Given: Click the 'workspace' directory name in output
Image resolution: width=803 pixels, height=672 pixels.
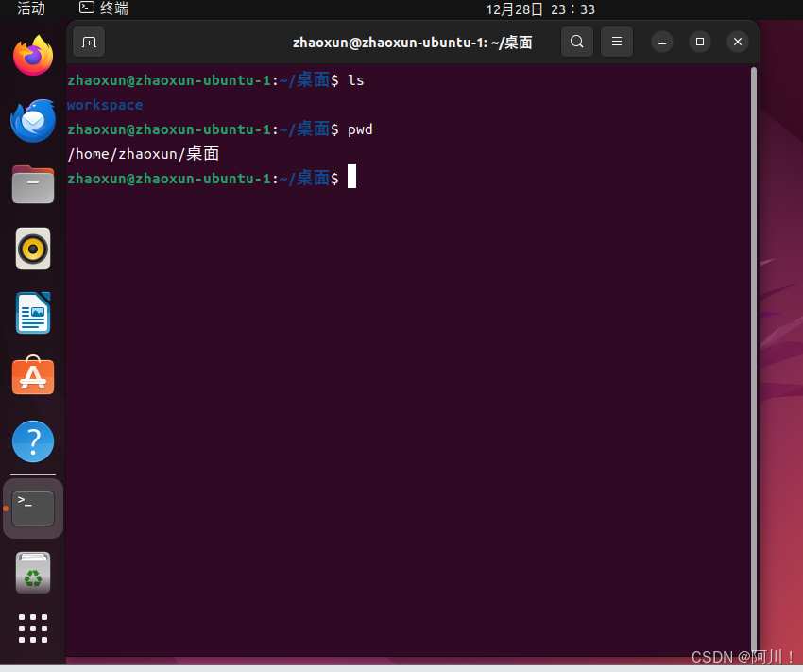Looking at the screenshot, I should coord(105,105).
